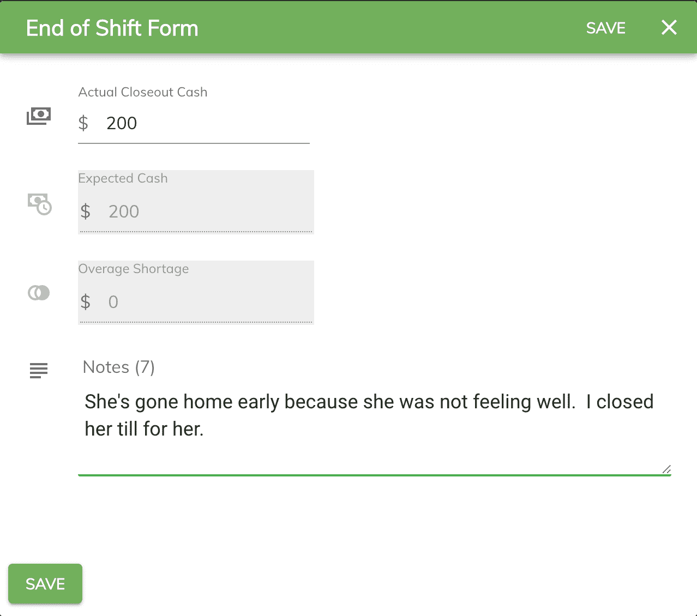Click the overlapping circles Overage Shortage icon
The width and height of the screenshot is (697, 616).
coord(39,293)
